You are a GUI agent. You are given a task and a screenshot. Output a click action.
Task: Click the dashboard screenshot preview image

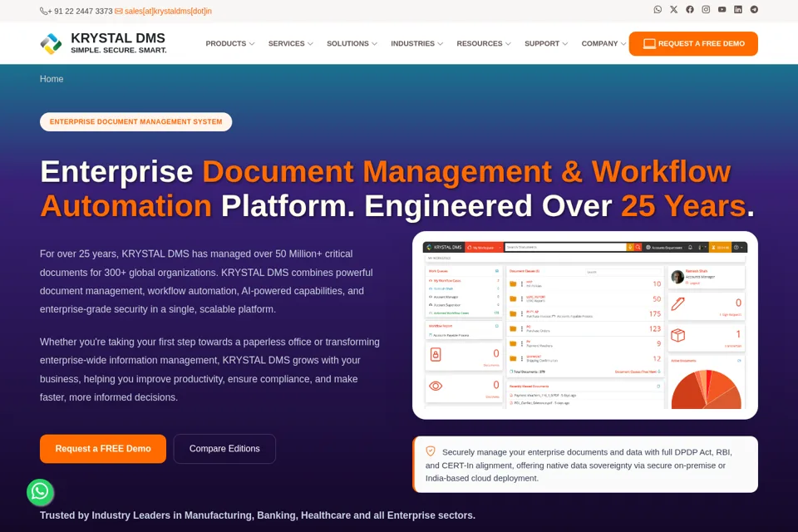click(x=584, y=325)
